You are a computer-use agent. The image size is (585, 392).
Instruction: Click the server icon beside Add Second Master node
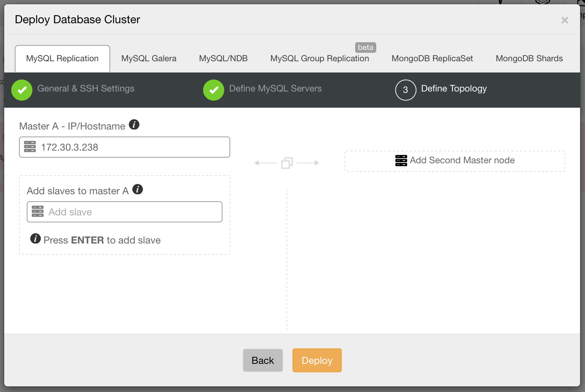401,160
